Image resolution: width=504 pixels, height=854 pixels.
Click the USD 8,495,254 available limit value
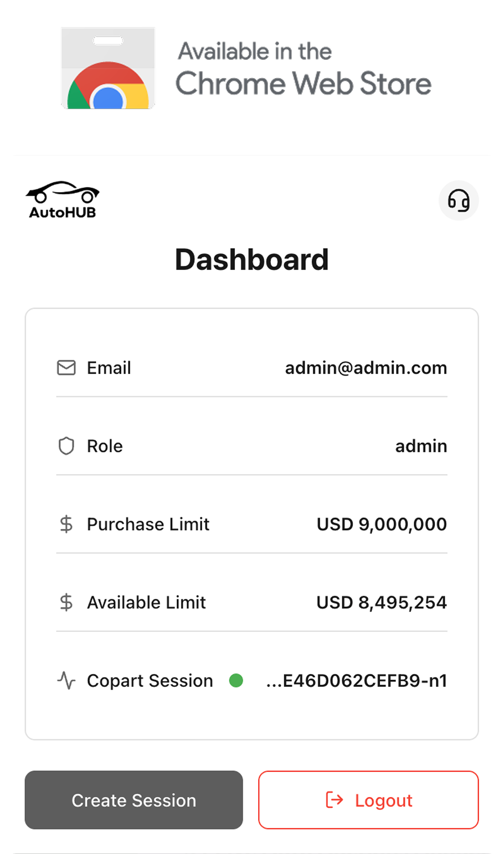point(382,602)
